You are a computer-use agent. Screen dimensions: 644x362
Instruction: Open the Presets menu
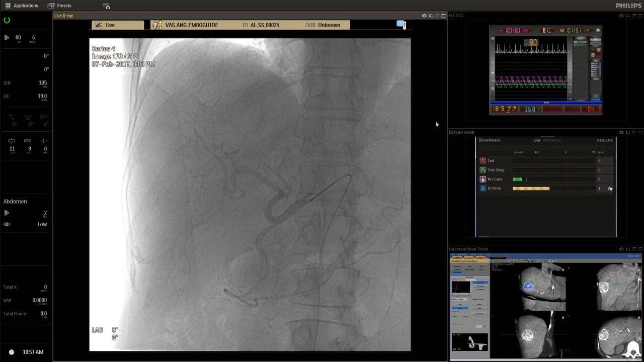point(59,6)
